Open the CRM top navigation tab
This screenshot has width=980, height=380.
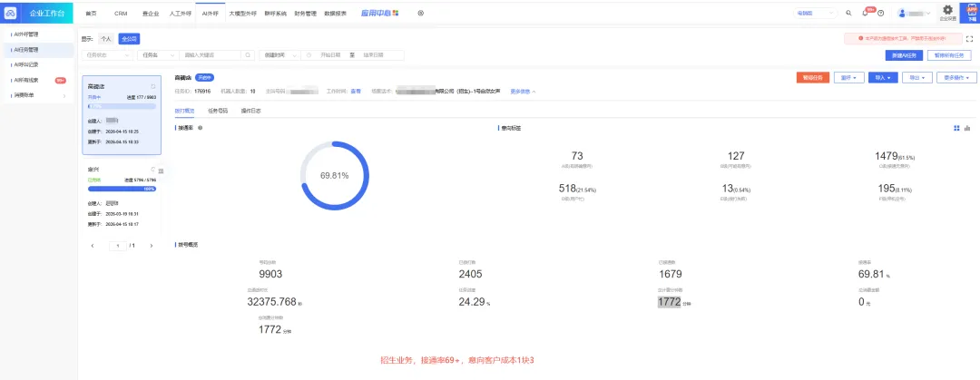tap(121, 13)
